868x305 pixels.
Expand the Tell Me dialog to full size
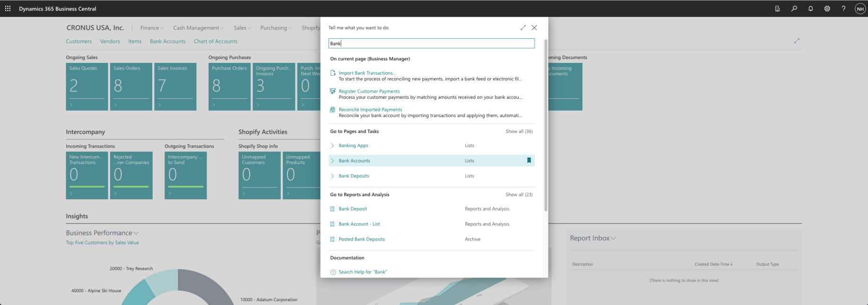[x=523, y=27]
